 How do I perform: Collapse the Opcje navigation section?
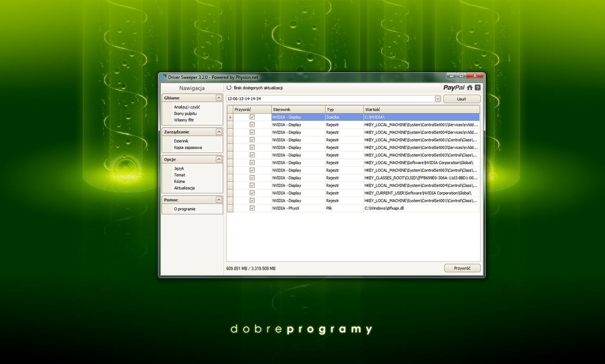pyautogui.click(x=219, y=159)
